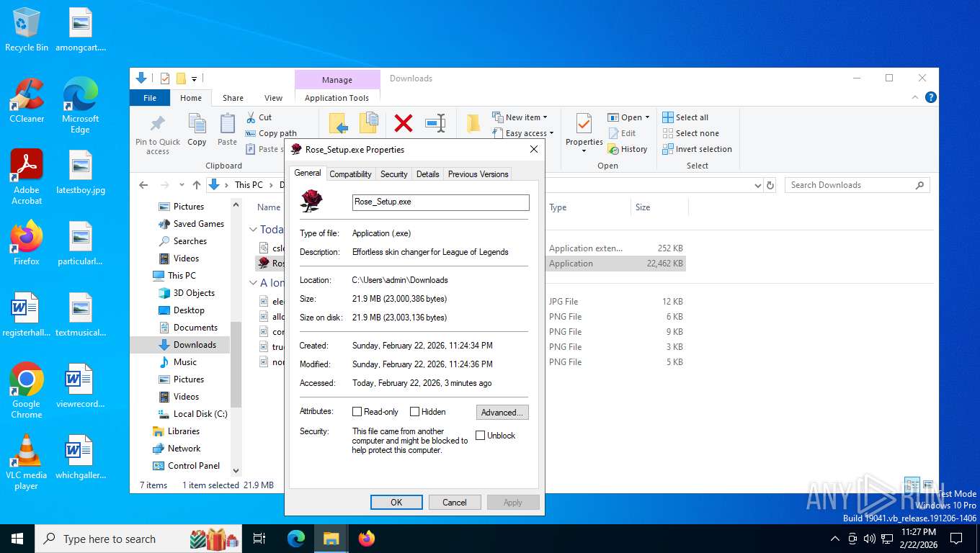Click Edit in the Open group

622,133
